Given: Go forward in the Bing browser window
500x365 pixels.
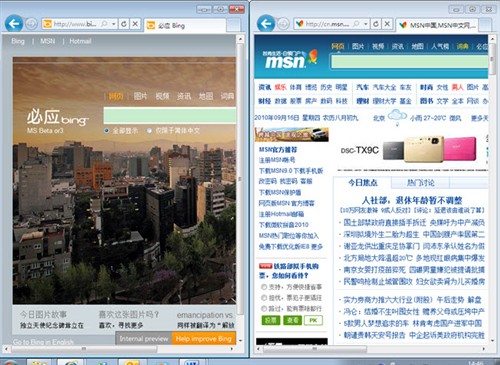Looking at the screenshot, I should click(31, 24).
